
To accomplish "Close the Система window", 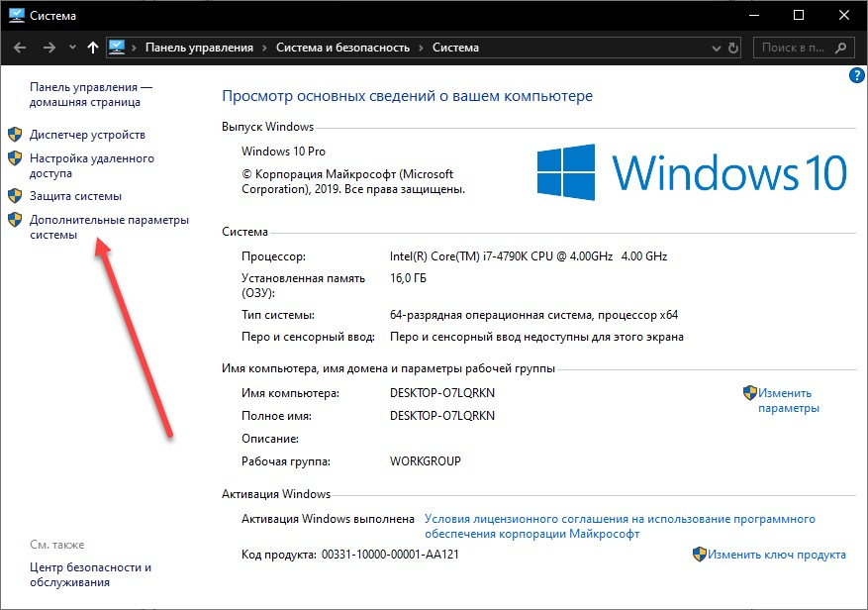I will 843,15.
